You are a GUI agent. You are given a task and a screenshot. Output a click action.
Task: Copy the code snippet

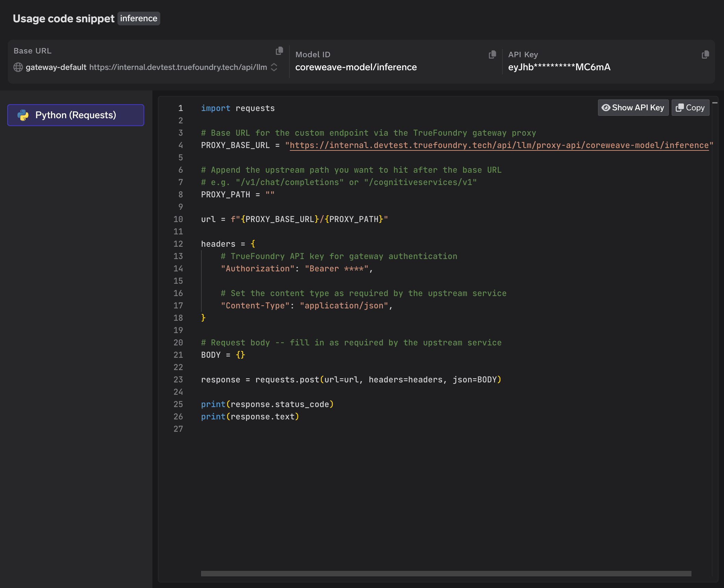[690, 108]
